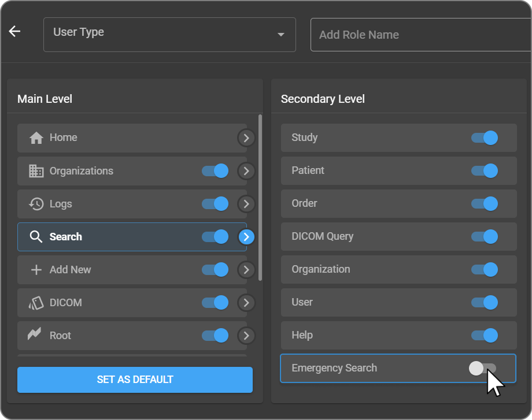
Task: Open the User Type dropdown
Action: [x=169, y=35]
